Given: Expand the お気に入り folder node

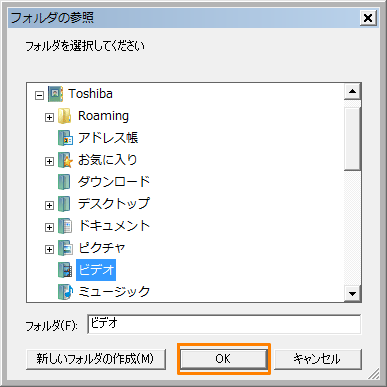Looking at the screenshot, I should (49, 161).
